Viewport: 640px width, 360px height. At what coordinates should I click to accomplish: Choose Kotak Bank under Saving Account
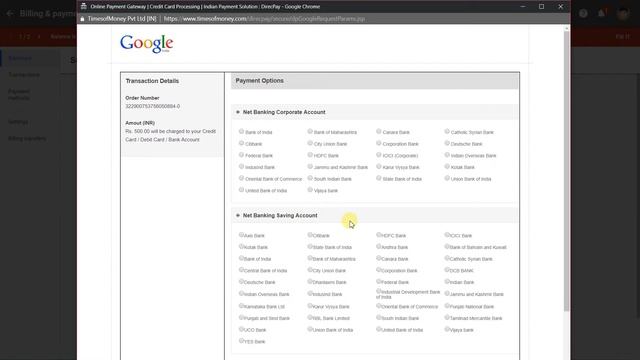tap(241, 247)
